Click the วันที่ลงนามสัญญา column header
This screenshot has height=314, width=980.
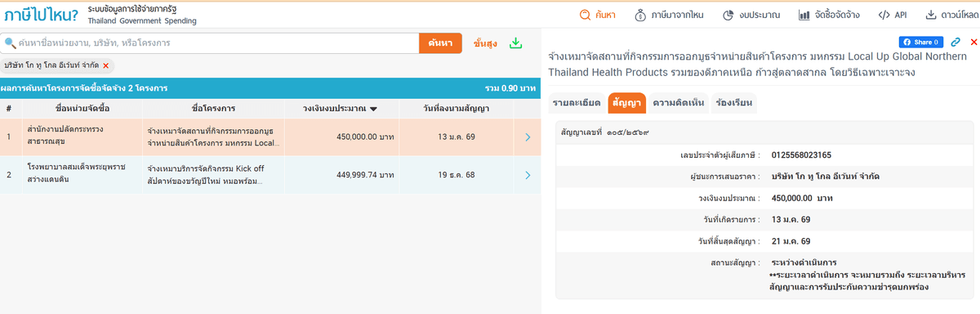pos(457,108)
